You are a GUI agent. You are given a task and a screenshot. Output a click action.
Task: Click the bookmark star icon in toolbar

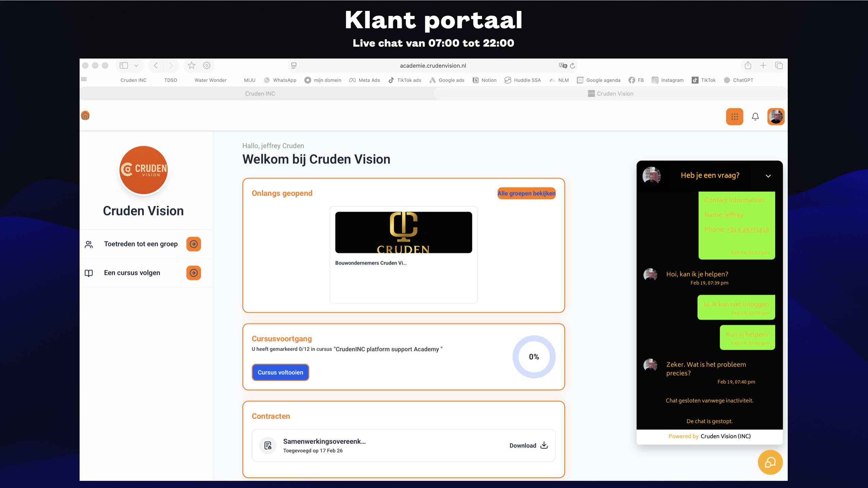coord(191,65)
